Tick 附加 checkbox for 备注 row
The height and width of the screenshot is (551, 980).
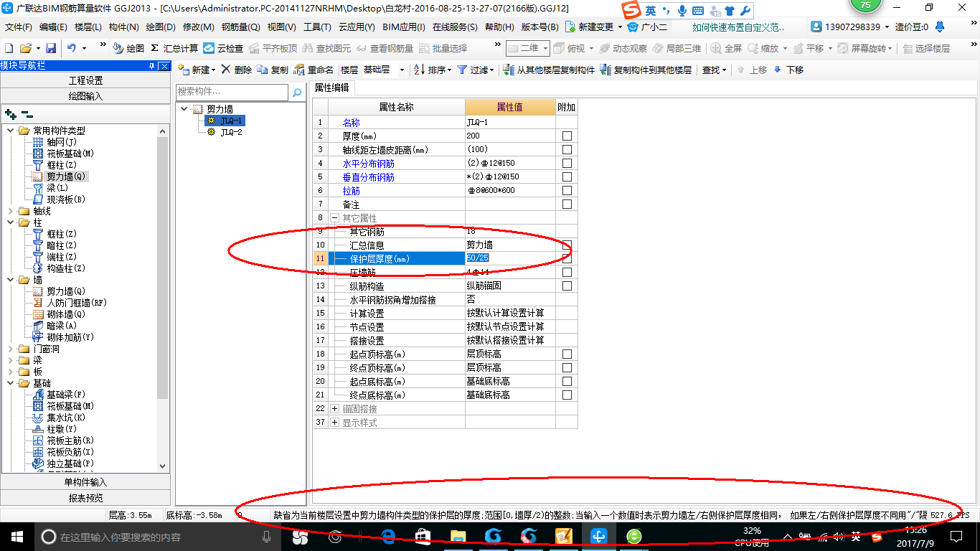567,204
